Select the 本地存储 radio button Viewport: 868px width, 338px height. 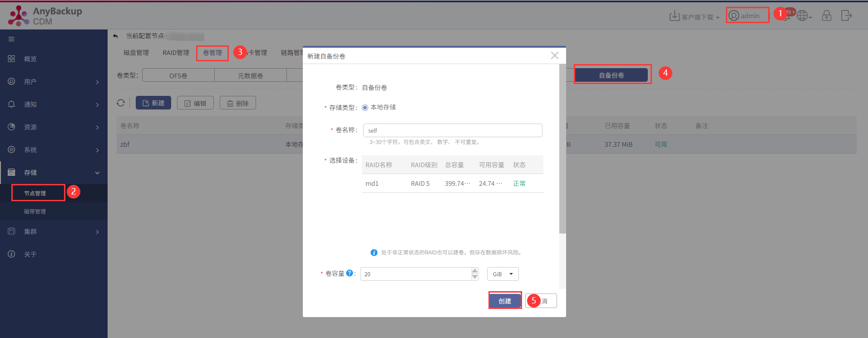point(365,108)
